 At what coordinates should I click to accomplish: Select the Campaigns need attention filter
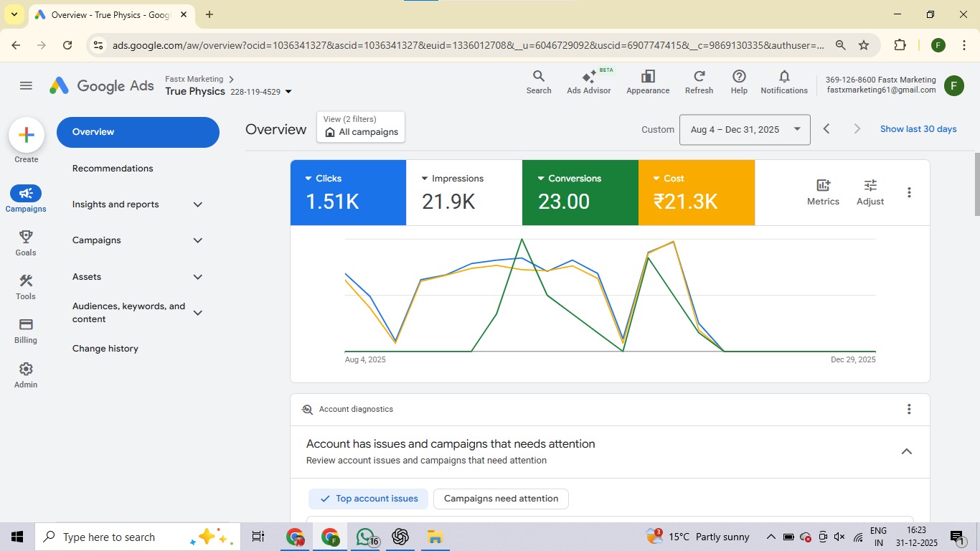(x=500, y=498)
